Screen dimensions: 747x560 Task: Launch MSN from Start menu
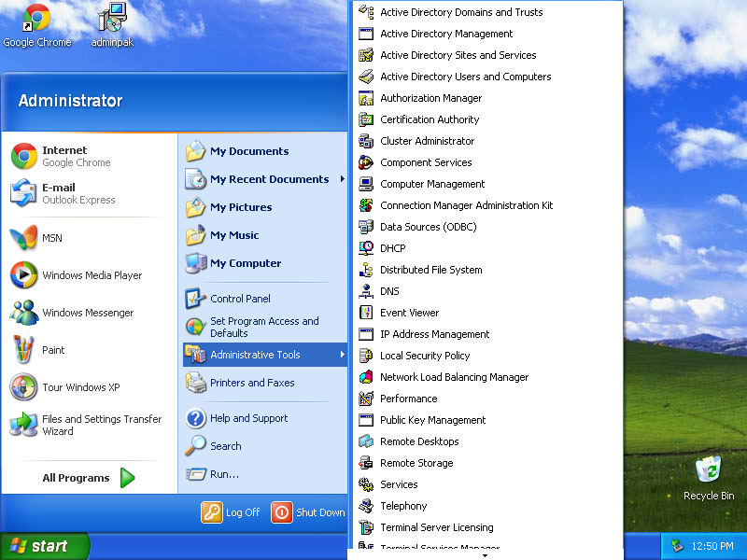pyautogui.click(x=89, y=238)
